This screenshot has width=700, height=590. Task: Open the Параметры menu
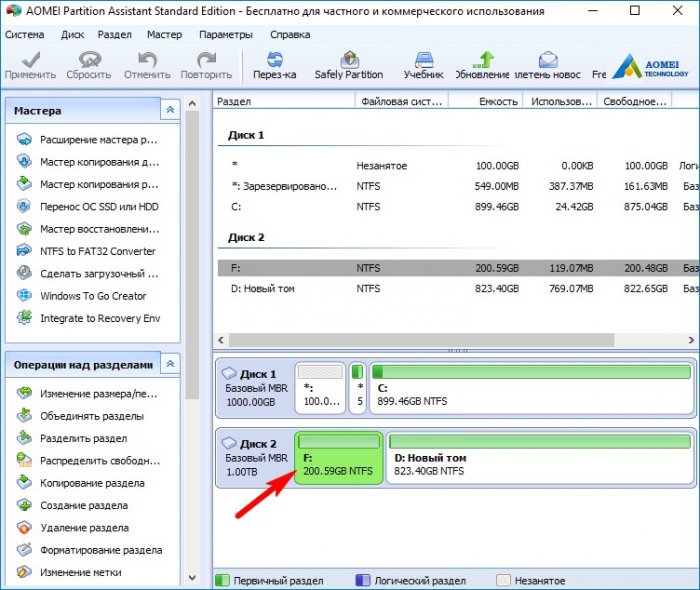[226, 35]
